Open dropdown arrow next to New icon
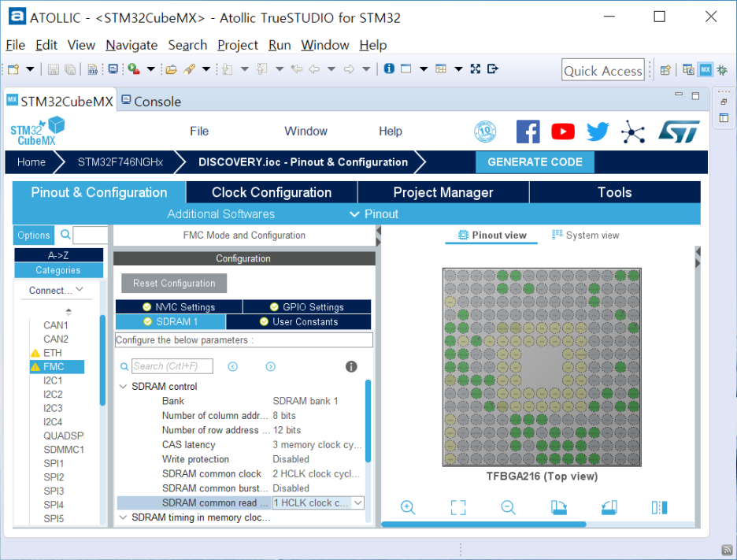This screenshot has width=737, height=560. click(30, 69)
